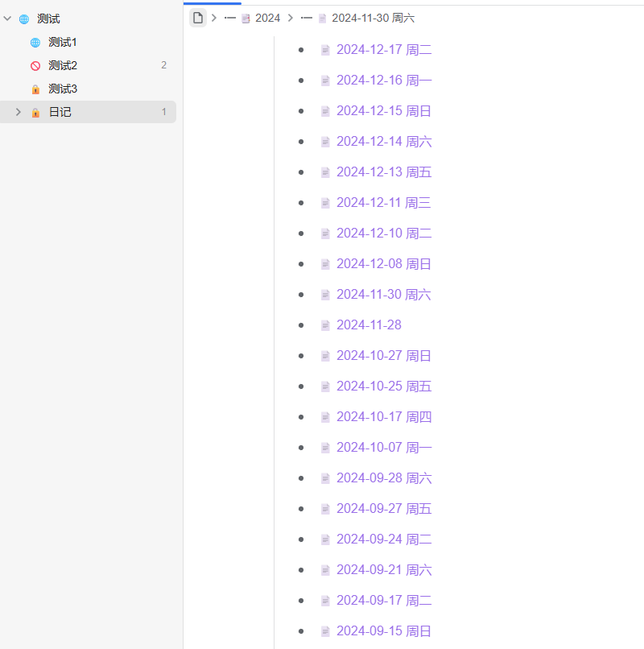Click the globe icon beside 测试1
Image resolution: width=644 pixels, height=649 pixels.
pos(35,42)
